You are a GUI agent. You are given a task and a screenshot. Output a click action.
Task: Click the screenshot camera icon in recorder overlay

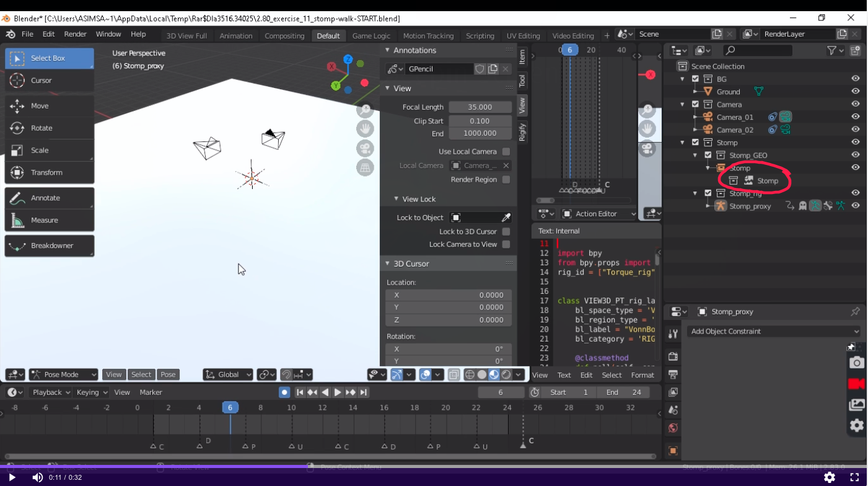point(856,363)
